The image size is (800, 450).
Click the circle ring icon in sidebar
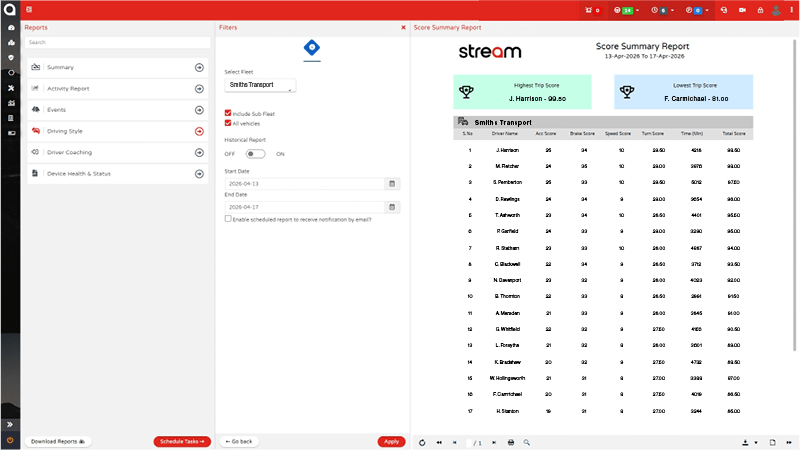[11, 73]
